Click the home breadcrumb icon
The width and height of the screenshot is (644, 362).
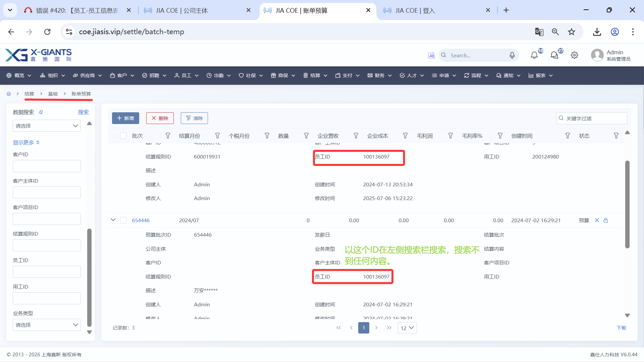click(9, 94)
